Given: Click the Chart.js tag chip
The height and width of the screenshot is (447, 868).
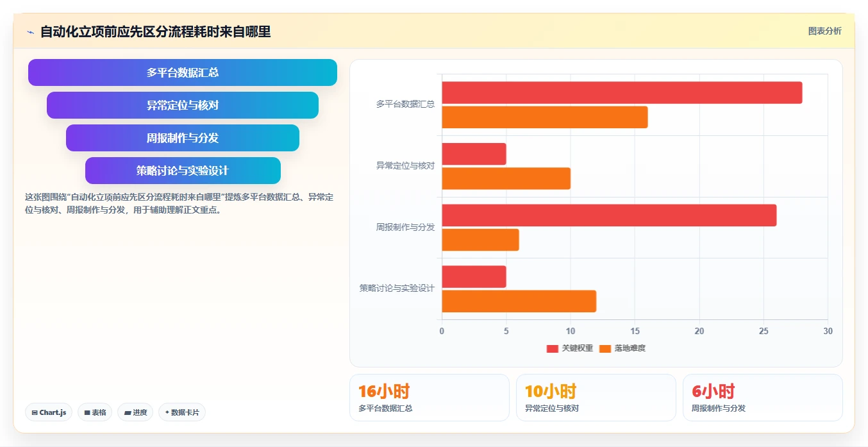Looking at the screenshot, I should [x=49, y=412].
